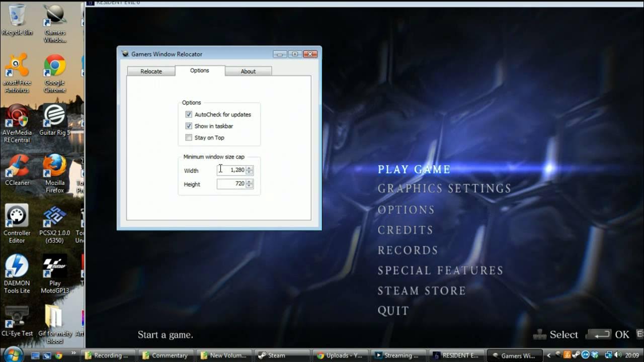This screenshot has height=362, width=644.
Task: Click the Gamers Window Relocator title icon
Action: (125, 54)
